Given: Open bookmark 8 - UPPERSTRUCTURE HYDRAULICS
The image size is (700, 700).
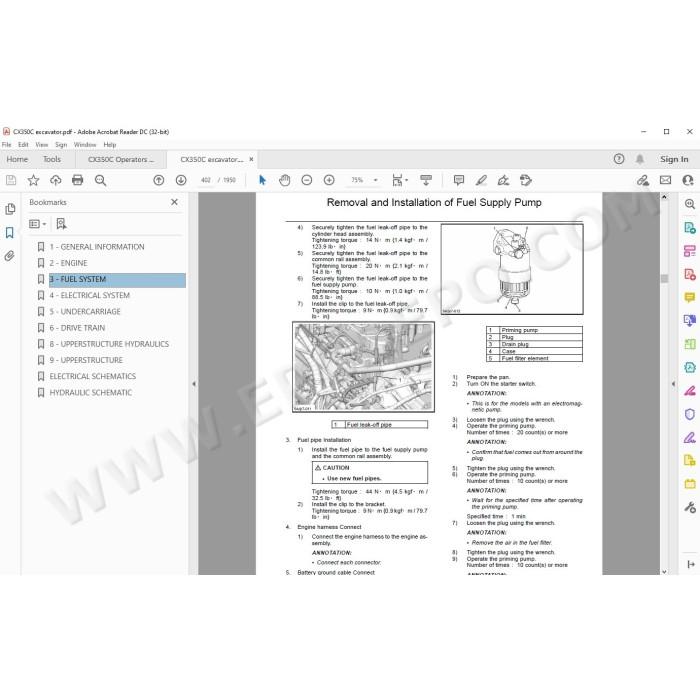Looking at the screenshot, I should pyautogui.click(x=109, y=344).
